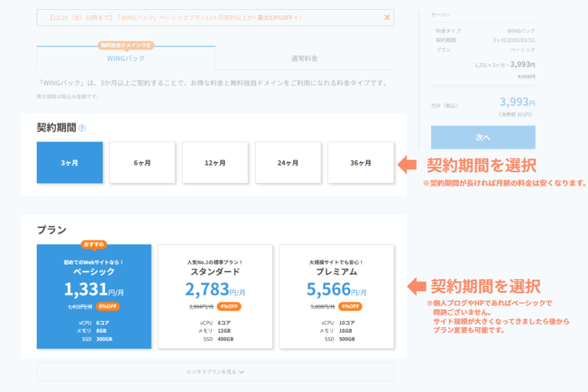The image size is (588, 392).
Task: Click the orange arrow beside 36ヶ月 option
Action: (x=408, y=164)
